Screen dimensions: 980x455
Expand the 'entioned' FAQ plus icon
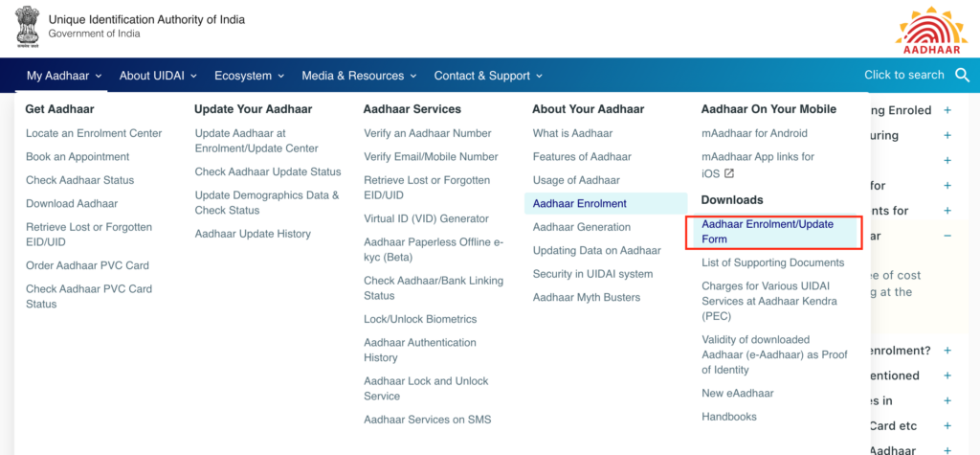tap(947, 375)
